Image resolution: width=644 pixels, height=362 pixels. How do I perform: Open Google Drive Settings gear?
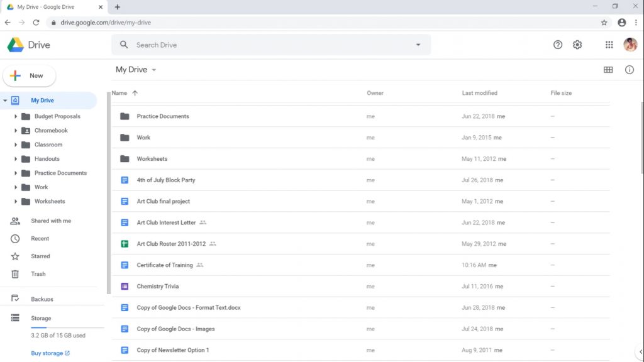(x=577, y=45)
